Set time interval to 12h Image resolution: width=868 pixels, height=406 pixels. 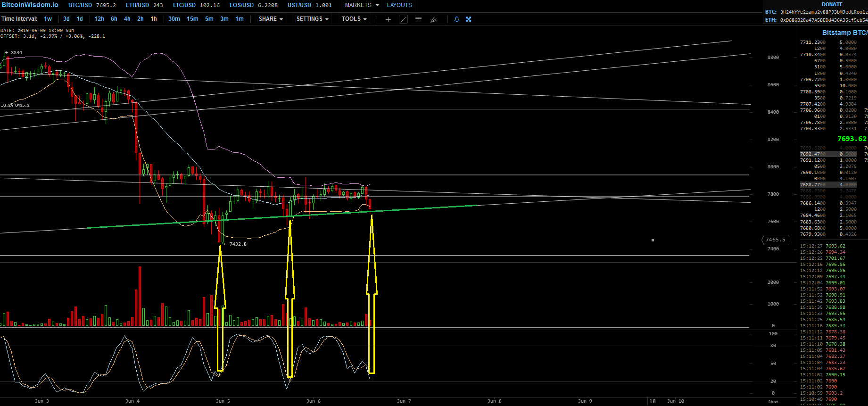(x=99, y=19)
